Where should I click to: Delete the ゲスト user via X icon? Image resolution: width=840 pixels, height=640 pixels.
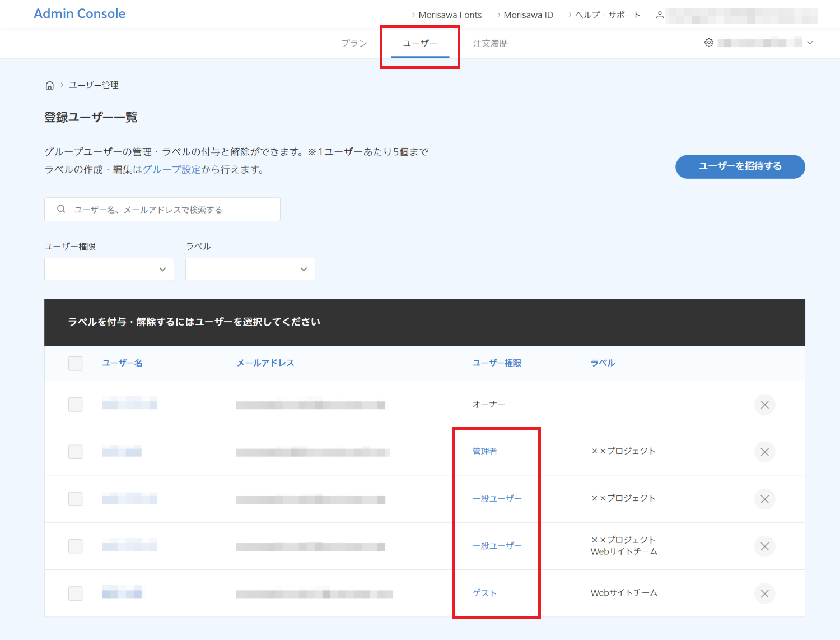click(764, 593)
